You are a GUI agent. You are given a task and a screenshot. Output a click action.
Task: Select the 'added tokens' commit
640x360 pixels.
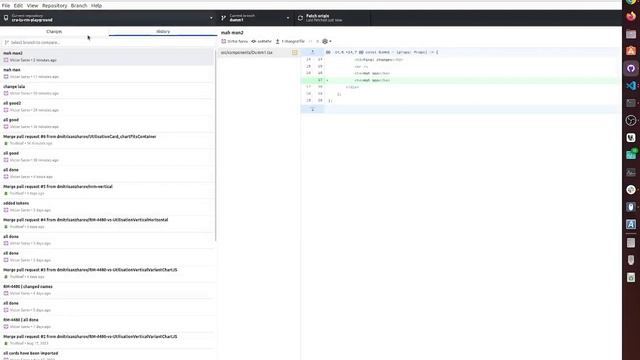pos(107,207)
